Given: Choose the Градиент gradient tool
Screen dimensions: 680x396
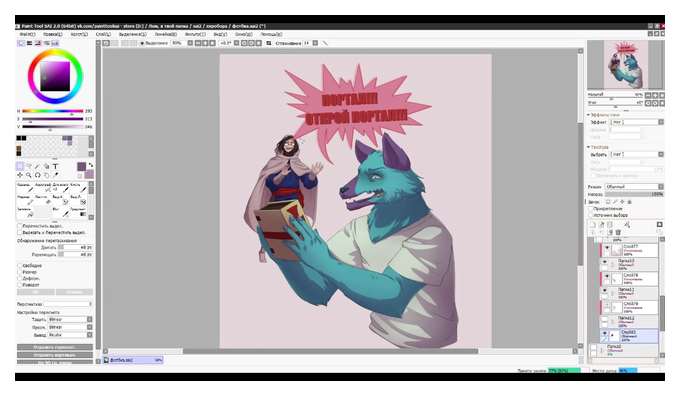Looking at the screenshot, I should coord(78,212).
